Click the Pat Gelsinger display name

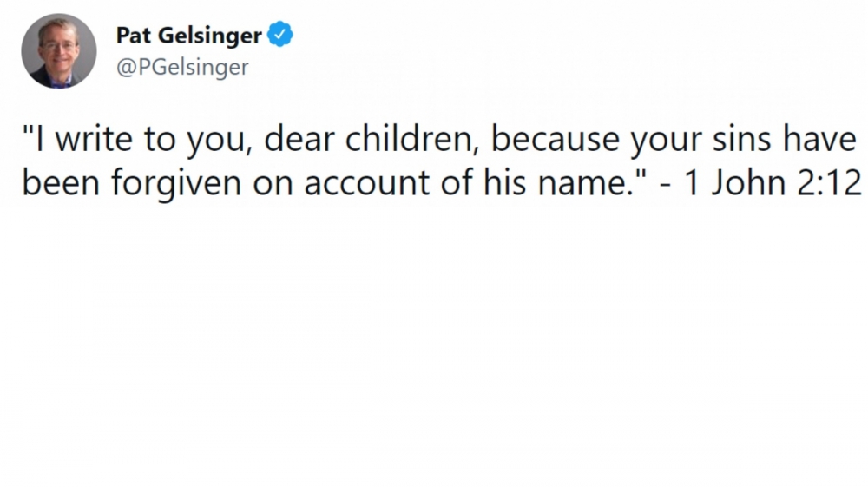(188, 36)
